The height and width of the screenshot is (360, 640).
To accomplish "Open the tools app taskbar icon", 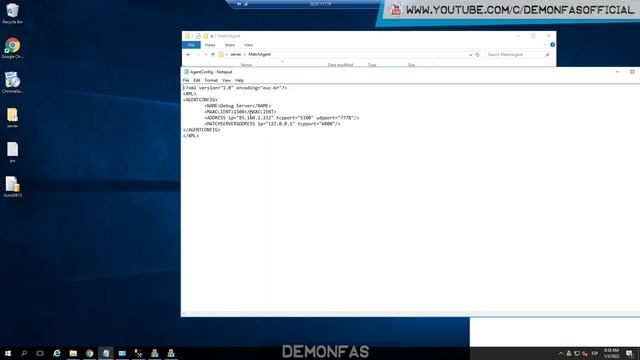I will [138, 353].
